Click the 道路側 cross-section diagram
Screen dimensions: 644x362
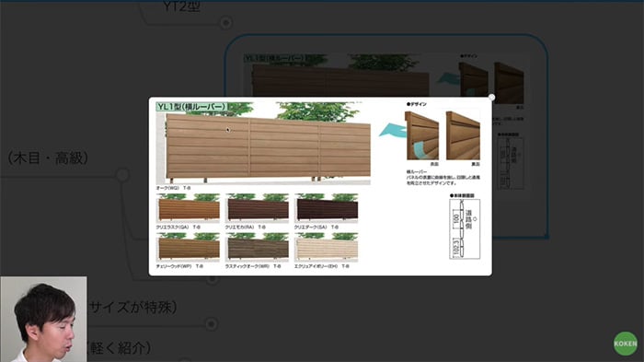click(x=465, y=228)
